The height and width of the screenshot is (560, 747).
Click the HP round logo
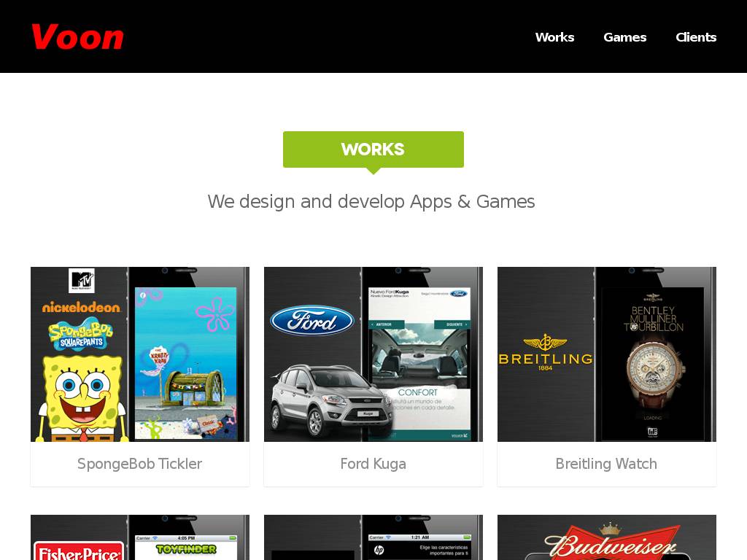click(x=379, y=551)
